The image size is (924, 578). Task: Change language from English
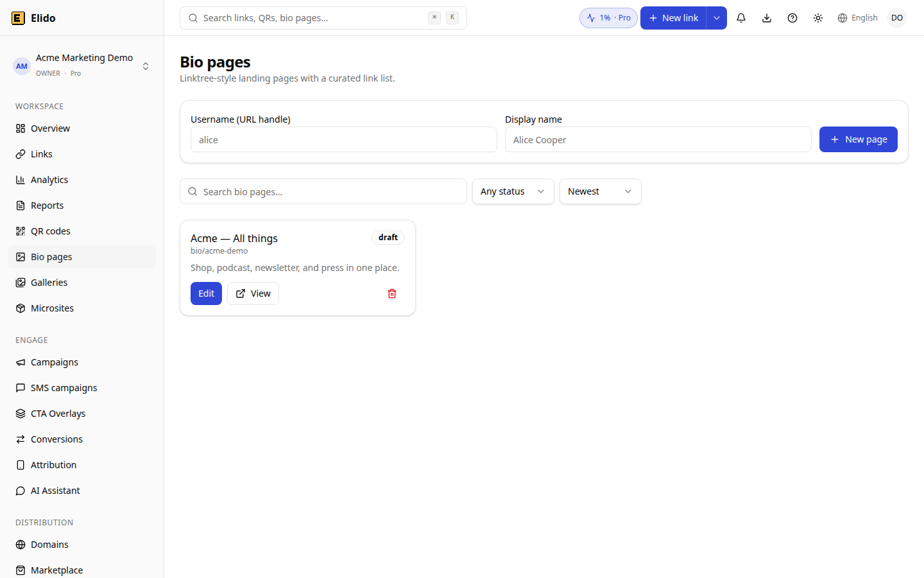pos(857,18)
